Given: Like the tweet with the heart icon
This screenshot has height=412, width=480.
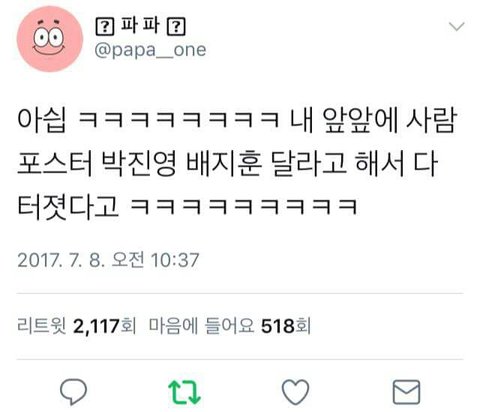Looking at the screenshot, I should 295,392.
